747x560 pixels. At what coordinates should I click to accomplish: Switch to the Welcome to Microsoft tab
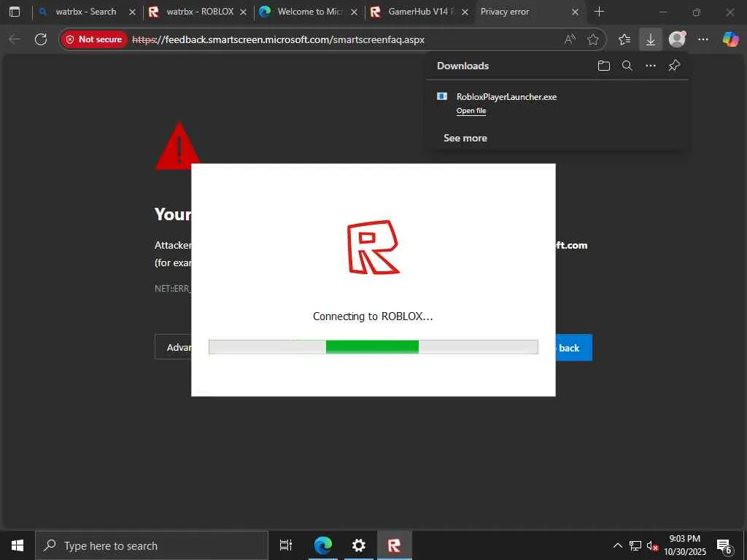(x=309, y=12)
